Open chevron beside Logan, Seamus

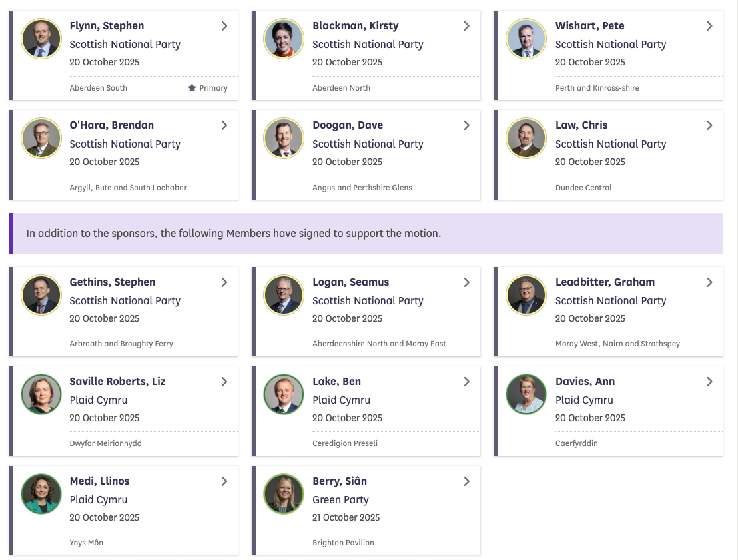point(466,282)
